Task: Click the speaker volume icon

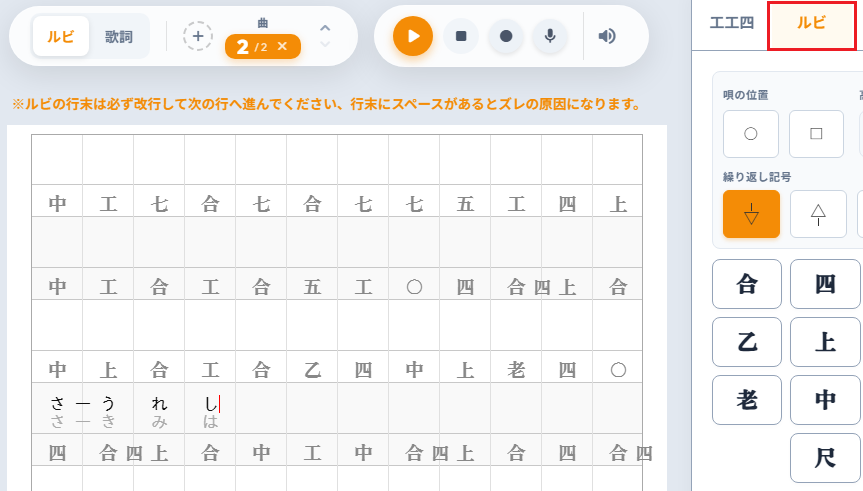Action: click(607, 36)
